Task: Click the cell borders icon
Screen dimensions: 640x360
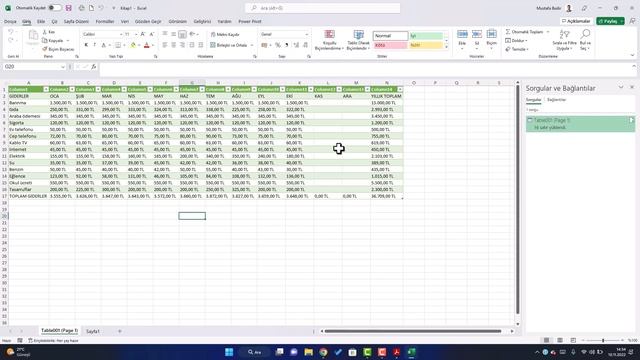Action: [x=118, y=45]
